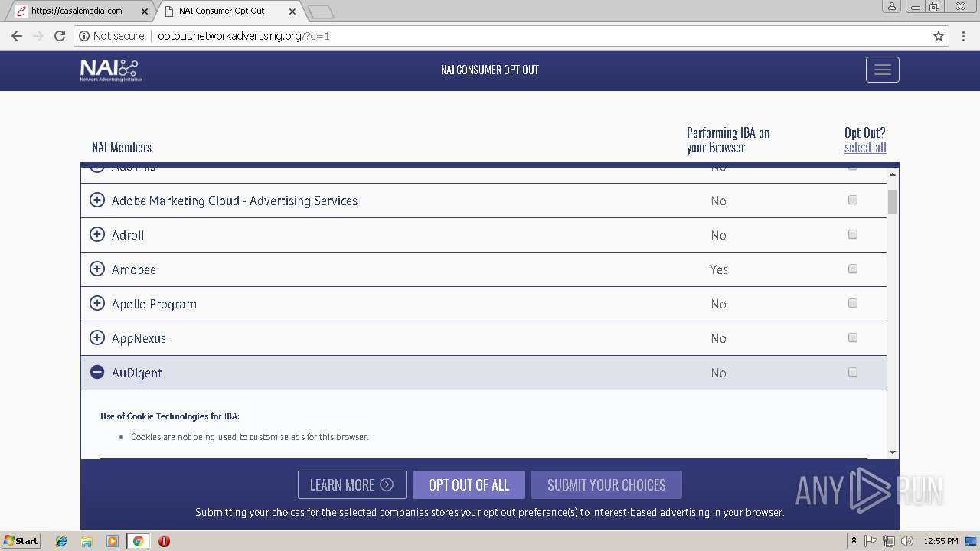Viewport: 980px width, 551px height.
Task: Click scrollbar down arrow in member list
Action: coord(893,452)
